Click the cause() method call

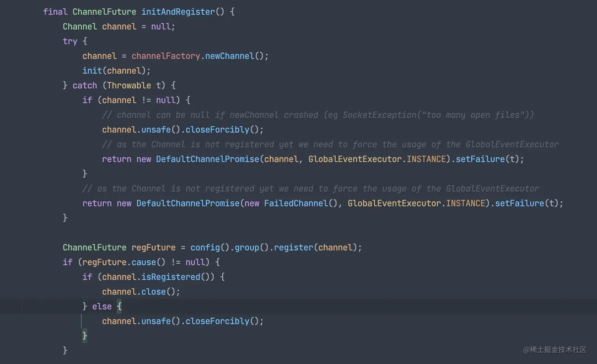[x=148, y=262]
